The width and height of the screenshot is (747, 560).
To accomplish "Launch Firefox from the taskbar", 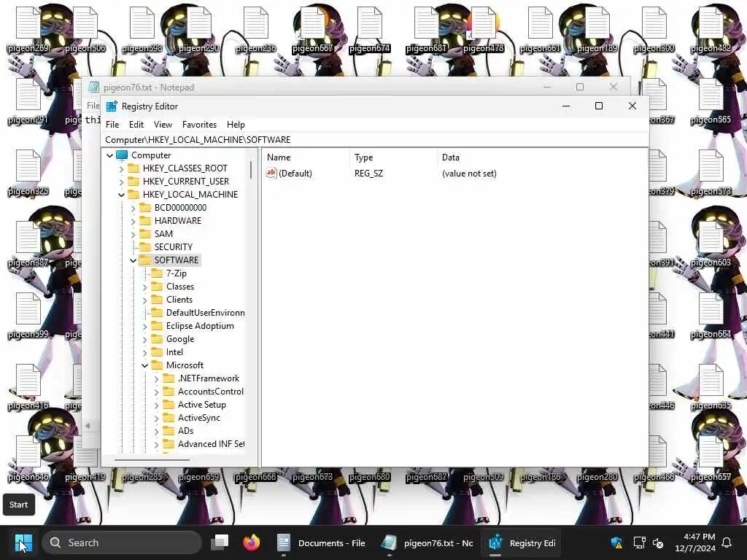I will (251, 542).
